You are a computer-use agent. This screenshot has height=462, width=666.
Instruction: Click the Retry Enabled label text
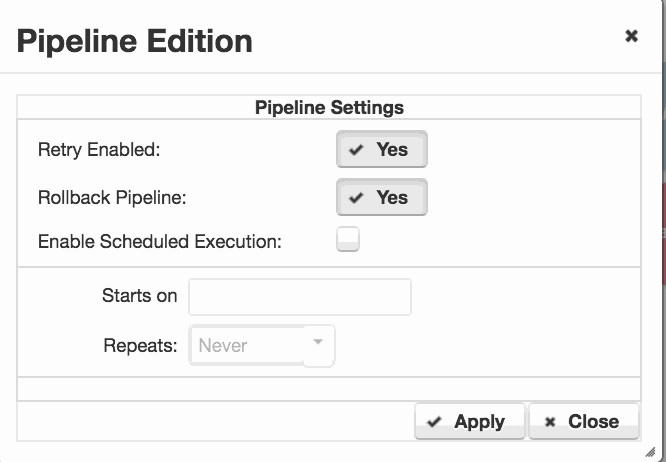click(x=99, y=150)
